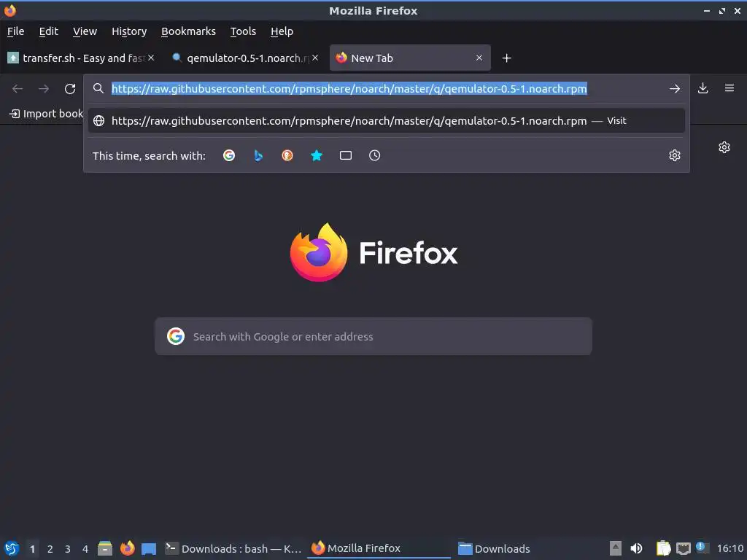Click the Search with Google box
Viewport: 747px width, 560px height.
[373, 336]
